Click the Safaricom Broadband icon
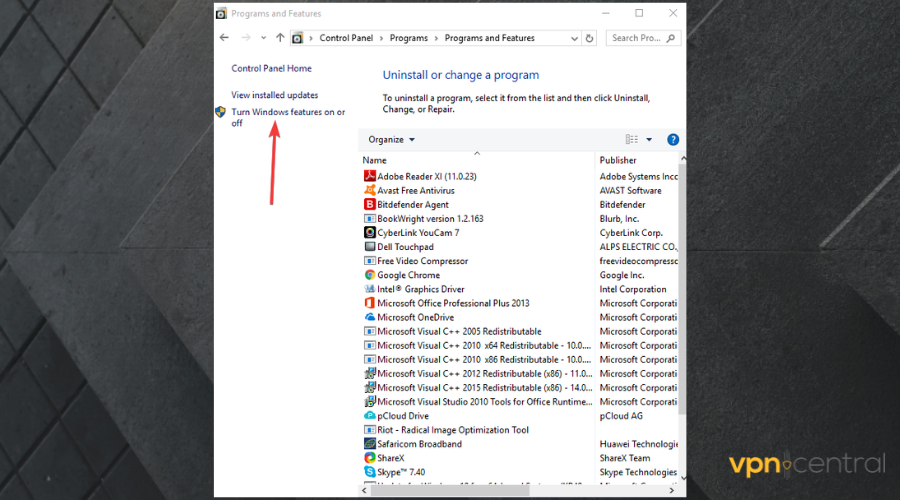This screenshot has height=500, width=900. tap(370, 444)
